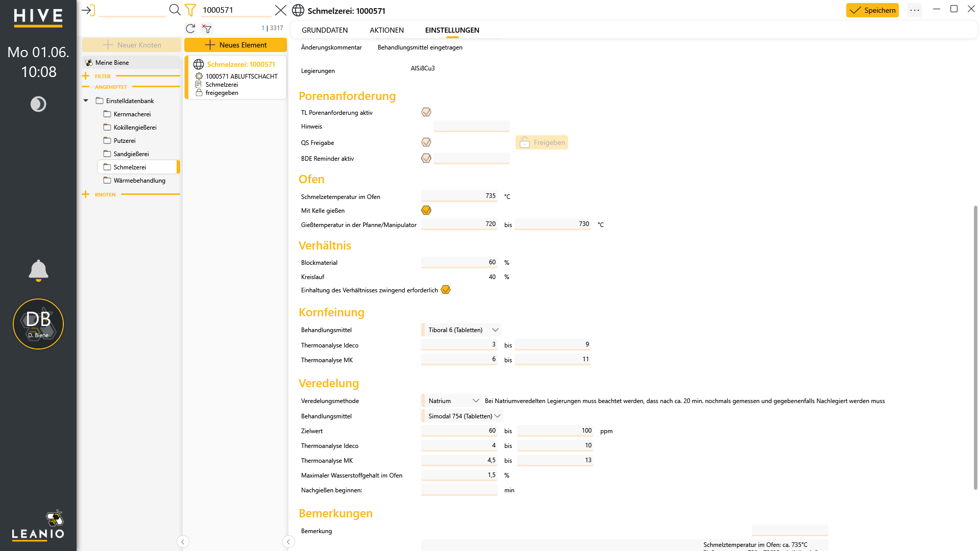Click Schmelzetemperatur im Ofen field 735
This screenshot has width=980, height=551.
[459, 196]
